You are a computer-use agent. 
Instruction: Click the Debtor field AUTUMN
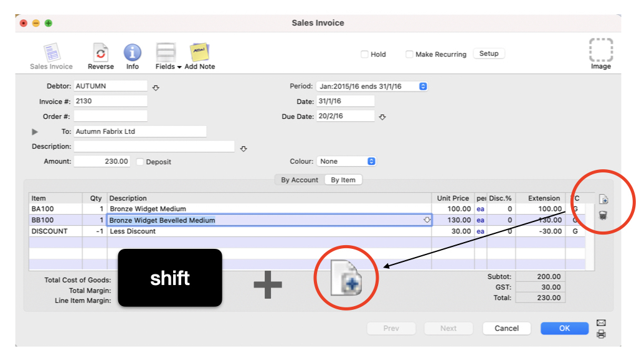pos(110,86)
